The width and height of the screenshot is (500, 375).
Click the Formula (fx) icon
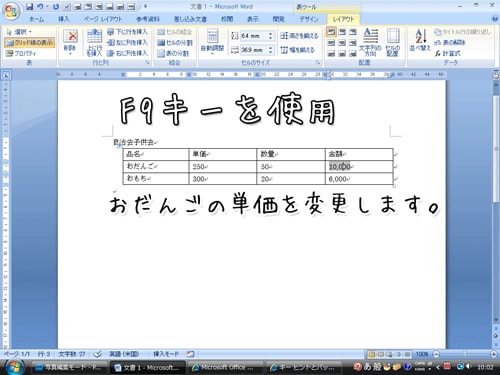click(447, 53)
